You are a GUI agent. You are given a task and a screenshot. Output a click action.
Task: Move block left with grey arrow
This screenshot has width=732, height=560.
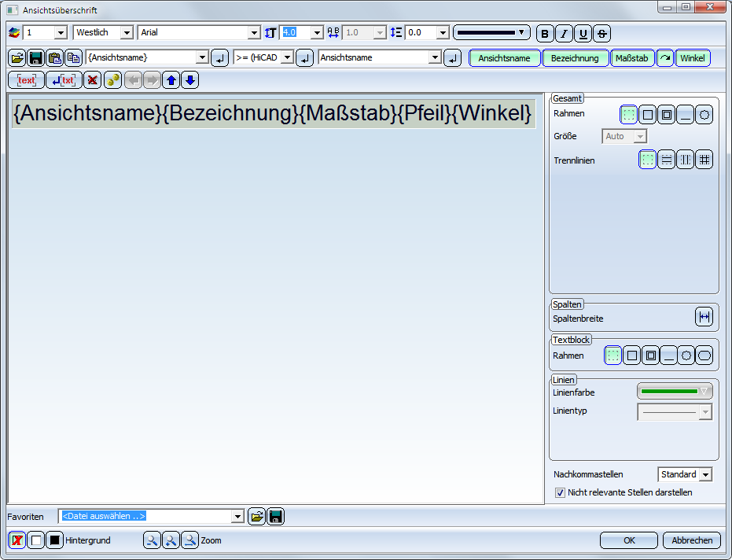click(x=134, y=80)
